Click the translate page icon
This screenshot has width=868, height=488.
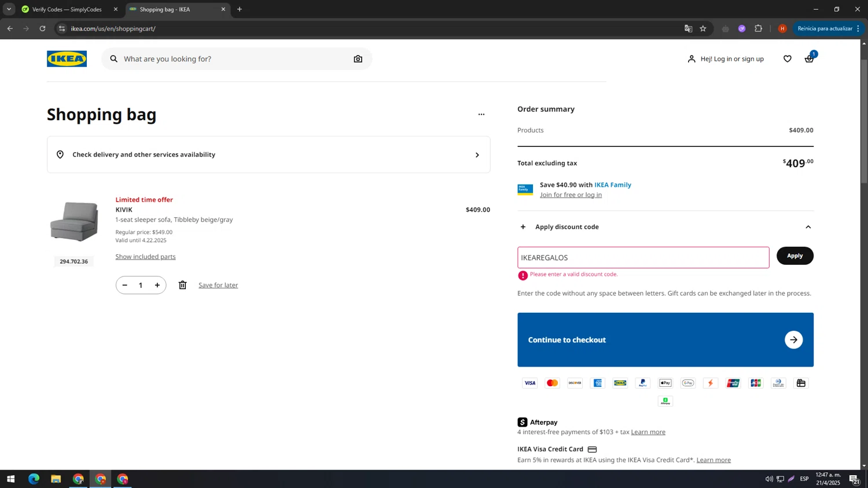688,28
